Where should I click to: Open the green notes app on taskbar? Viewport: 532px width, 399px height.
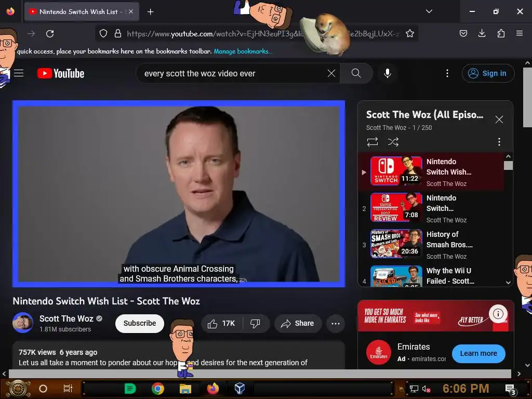pyautogui.click(x=130, y=389)
